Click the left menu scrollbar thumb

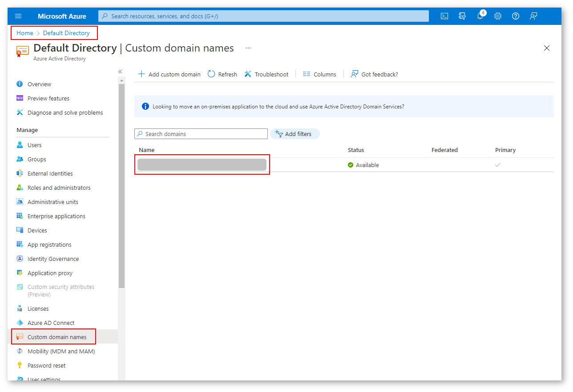pos(122,186)
